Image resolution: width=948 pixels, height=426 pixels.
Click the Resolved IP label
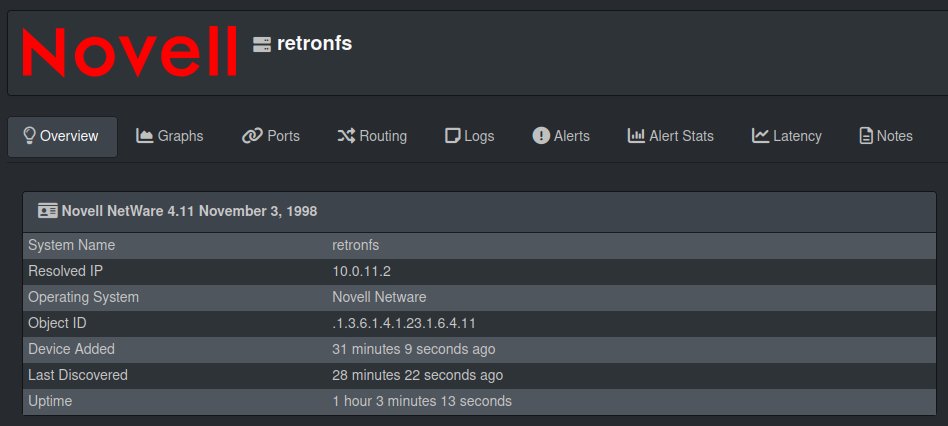pyautogui.click(x=65, y=271)
